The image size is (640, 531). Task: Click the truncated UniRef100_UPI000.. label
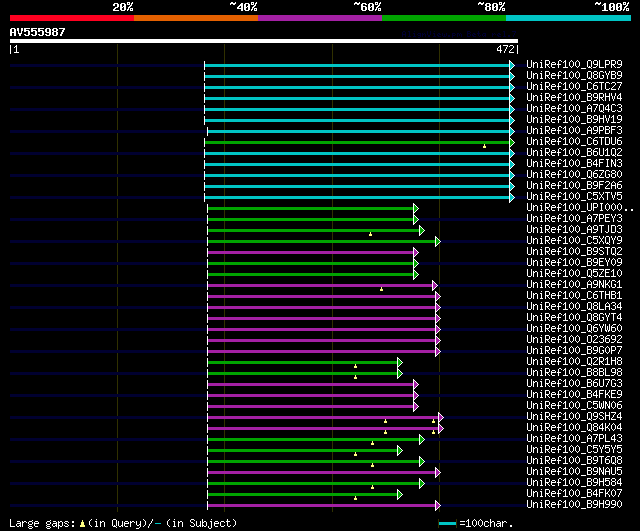coord(580,208)
